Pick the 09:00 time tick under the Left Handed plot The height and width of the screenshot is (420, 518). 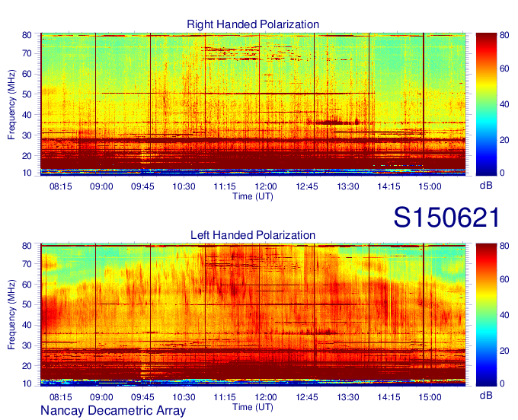point(101,397)
